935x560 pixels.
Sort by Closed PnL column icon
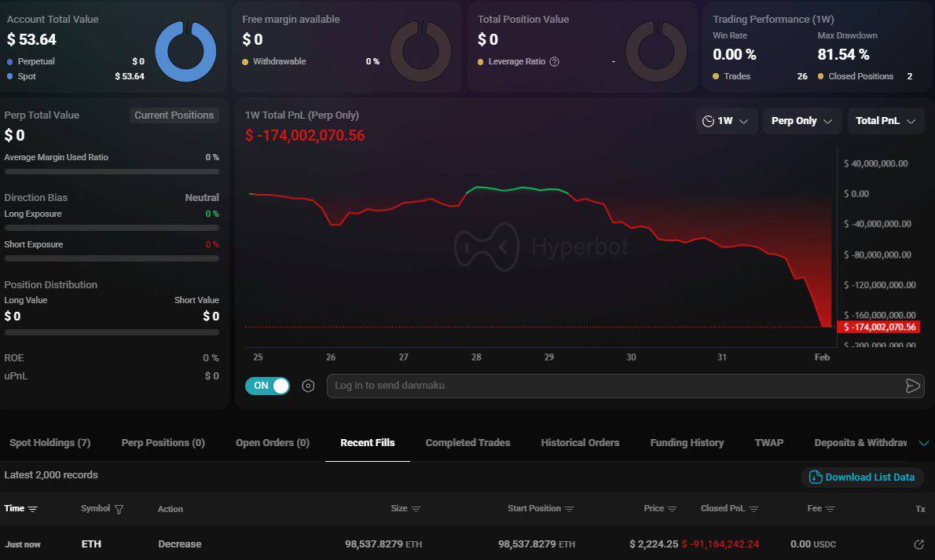click(x=753, y=509)
